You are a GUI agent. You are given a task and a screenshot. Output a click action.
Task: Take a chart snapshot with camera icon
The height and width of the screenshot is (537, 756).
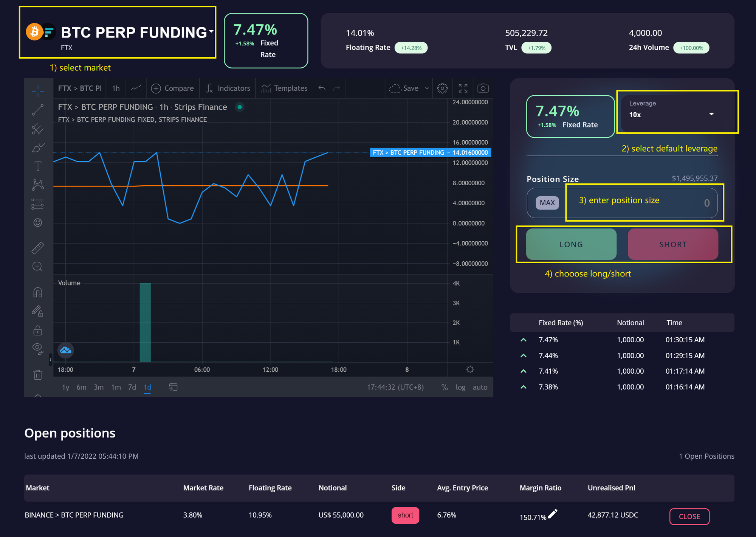pos(483,88)
